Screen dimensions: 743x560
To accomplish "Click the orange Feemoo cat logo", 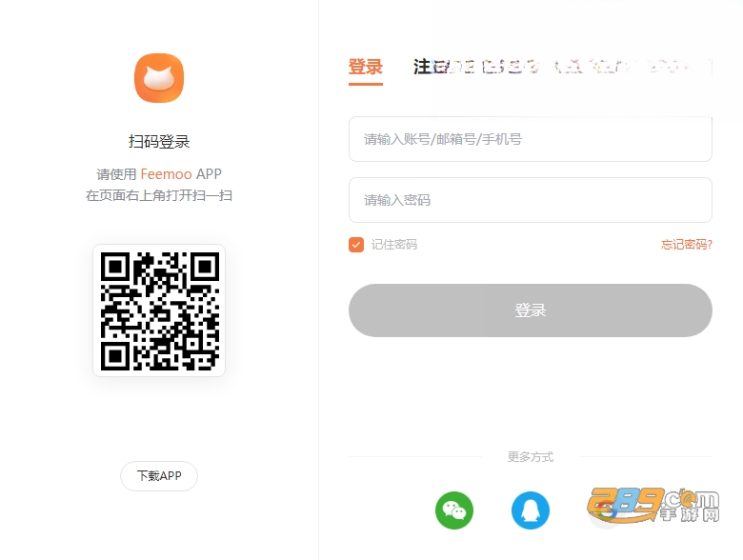I will click(159, 78).
